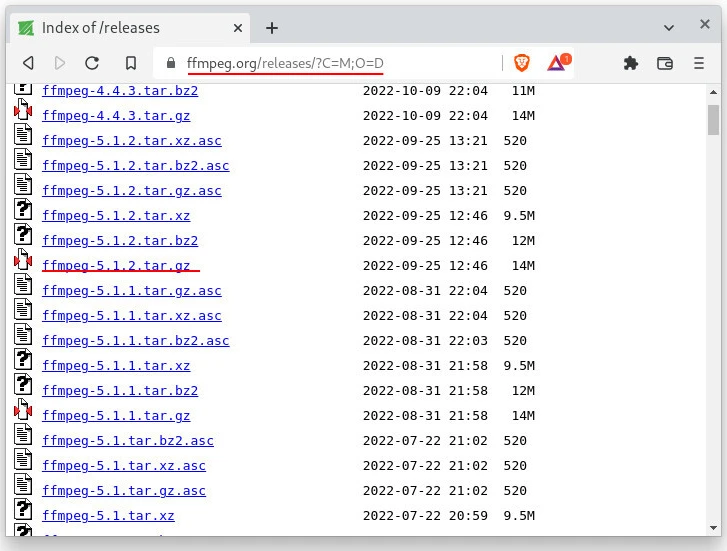Click the Reload page button
727x551 pixels.
(92, 63)
